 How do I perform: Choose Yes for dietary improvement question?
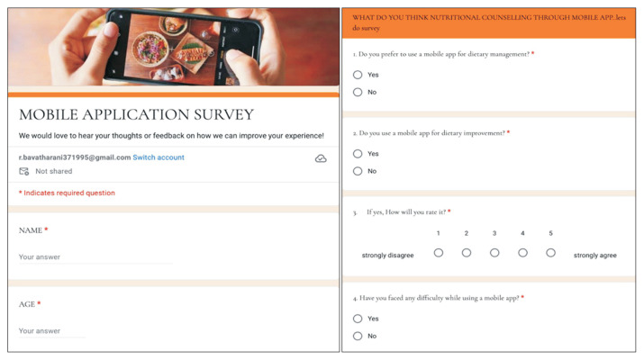(358, 154)
